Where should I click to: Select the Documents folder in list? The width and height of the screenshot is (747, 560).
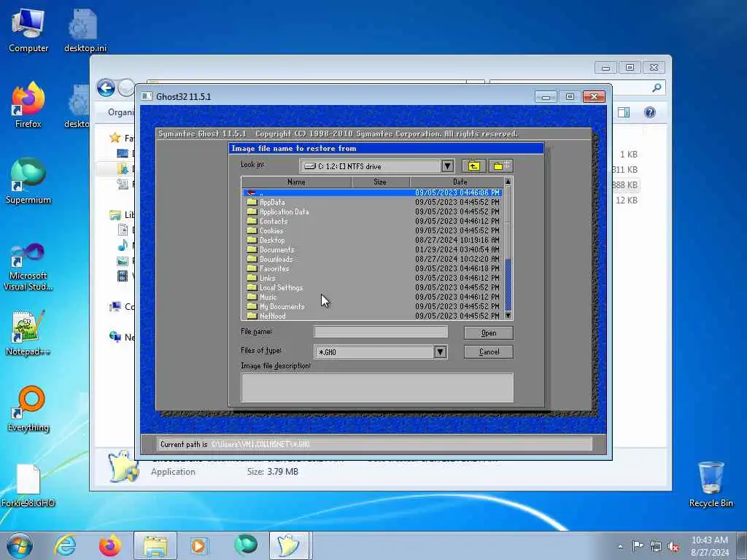pyautogui.click(x=373, y=249)
